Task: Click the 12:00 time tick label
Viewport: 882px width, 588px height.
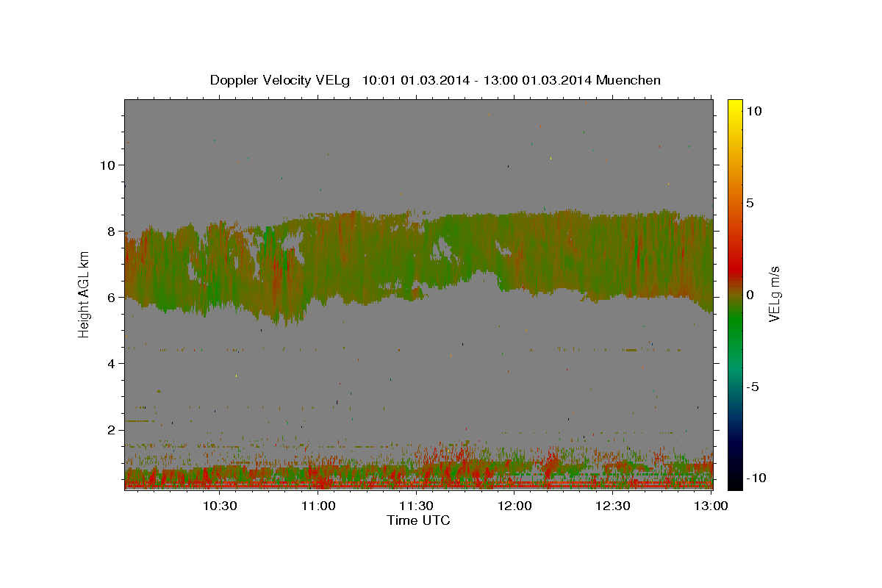Action: [514, 506]
